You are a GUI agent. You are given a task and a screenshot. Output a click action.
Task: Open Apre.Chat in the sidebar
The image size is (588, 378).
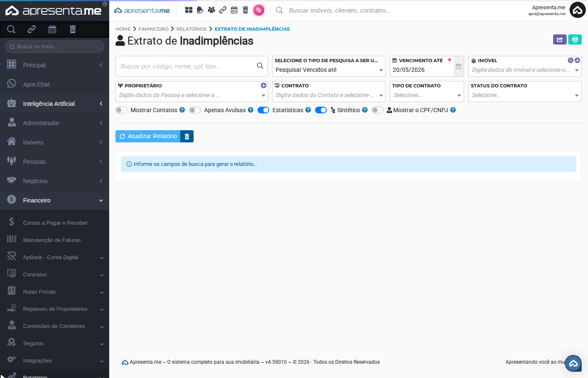[55, 84]
